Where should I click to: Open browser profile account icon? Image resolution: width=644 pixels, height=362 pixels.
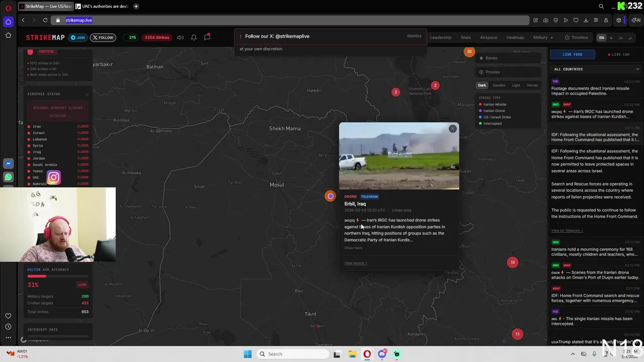pyautogui.click(x=606, y=20)
